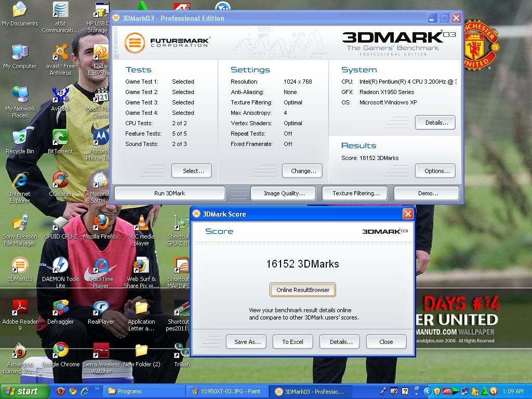Launch VLC media player from the desktop
Screen dimensions: 532x399
point(141,231)
